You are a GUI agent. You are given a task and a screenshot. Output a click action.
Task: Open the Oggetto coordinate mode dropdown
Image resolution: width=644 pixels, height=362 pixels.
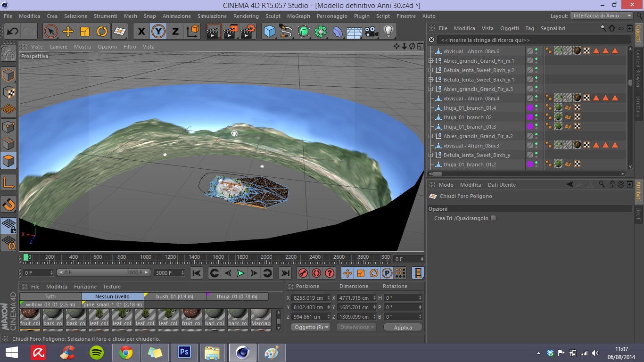tap(311, 327)
